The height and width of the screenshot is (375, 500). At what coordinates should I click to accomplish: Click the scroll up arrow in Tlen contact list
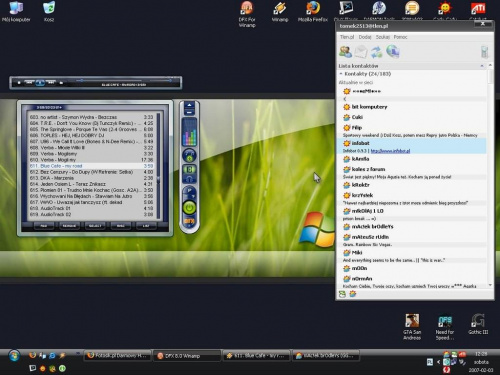point(490,66)
